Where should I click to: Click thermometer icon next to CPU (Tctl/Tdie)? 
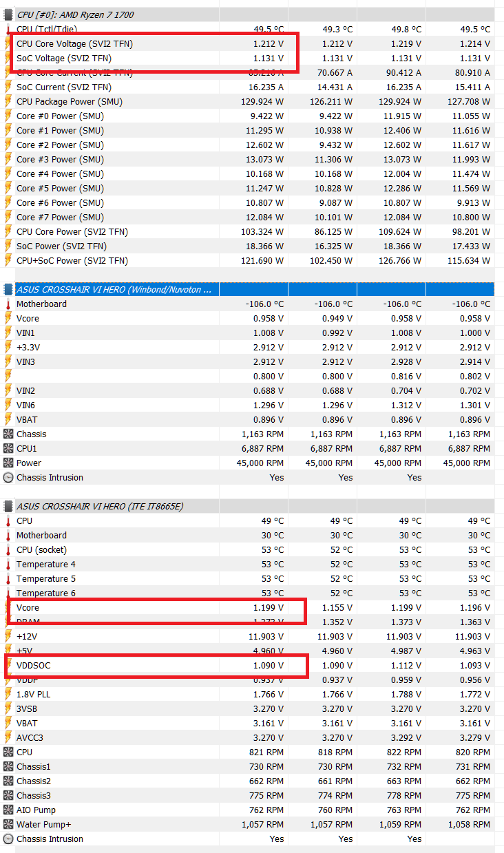8,29
